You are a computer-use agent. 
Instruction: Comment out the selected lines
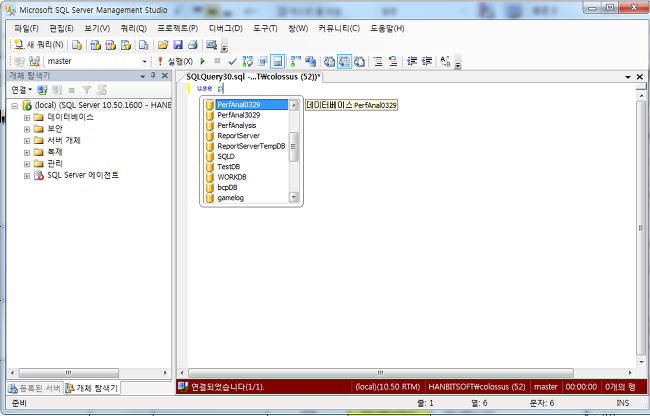pyautogui.click(x=378, y=61)
